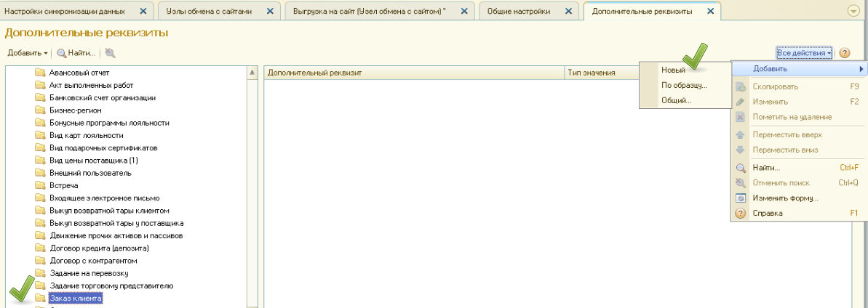Open the Добавить dropdown in toolbar

[28, 53]
